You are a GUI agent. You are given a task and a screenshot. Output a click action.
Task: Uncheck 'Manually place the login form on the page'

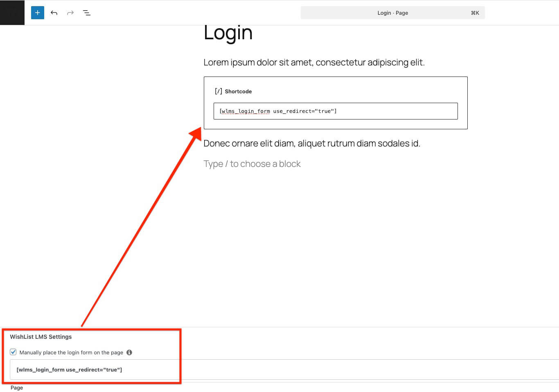pos(13,352)
